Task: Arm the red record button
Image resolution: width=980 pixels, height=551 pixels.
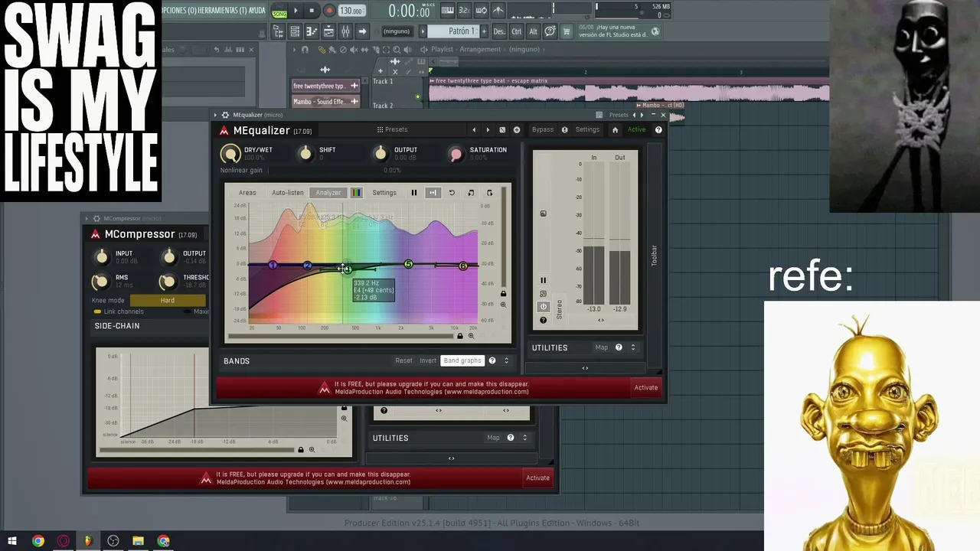Action: point(329,11)
